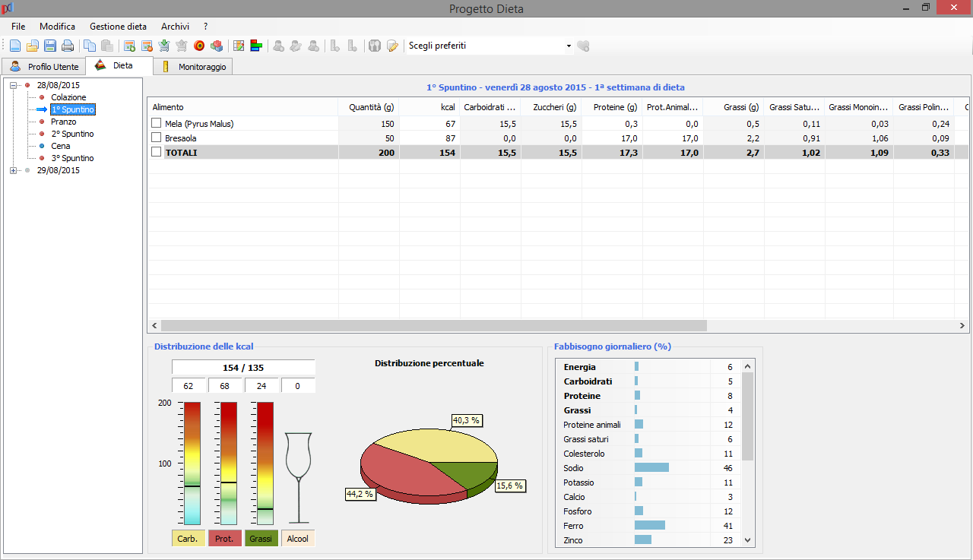The image size is (973, 560).
Task: Click the Open folder toolbar icon
Action: tap(33, 46)
